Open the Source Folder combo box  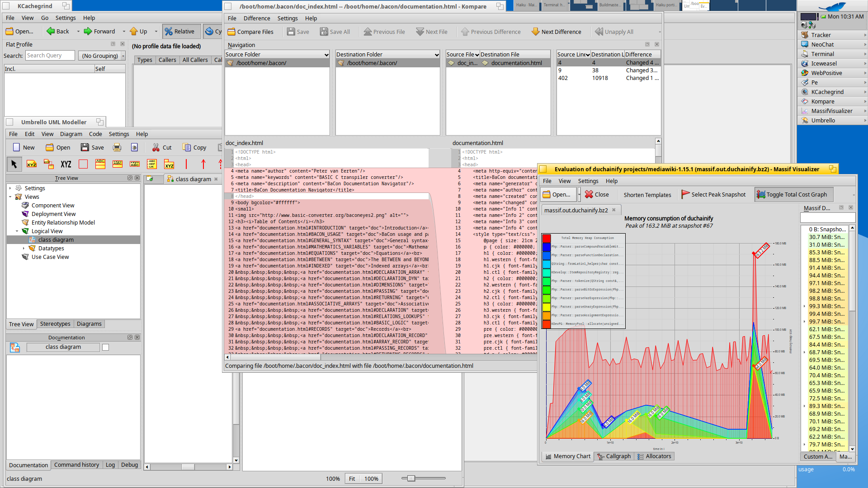(x=277, y=54)
